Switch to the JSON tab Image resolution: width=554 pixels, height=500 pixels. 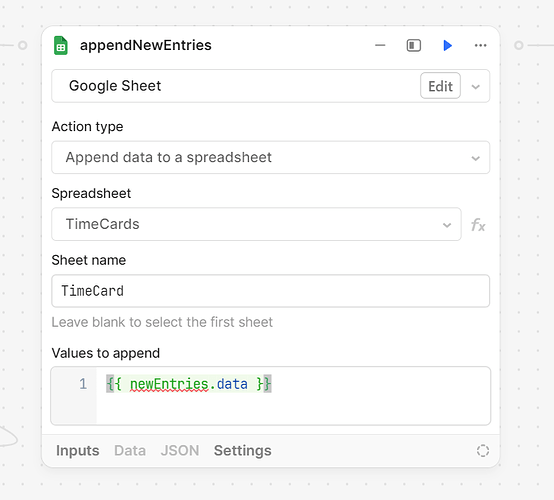point(180,451)
